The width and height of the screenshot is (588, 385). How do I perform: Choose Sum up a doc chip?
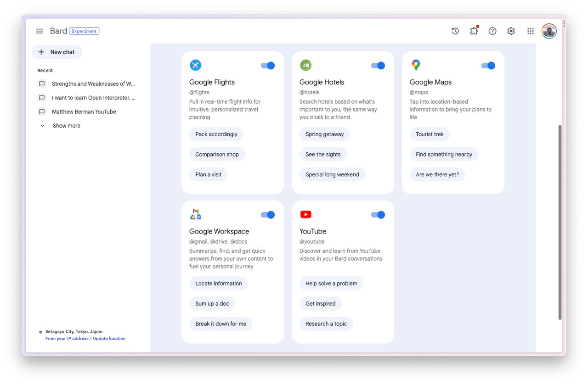pyautogui.click(x=212, y=304)
